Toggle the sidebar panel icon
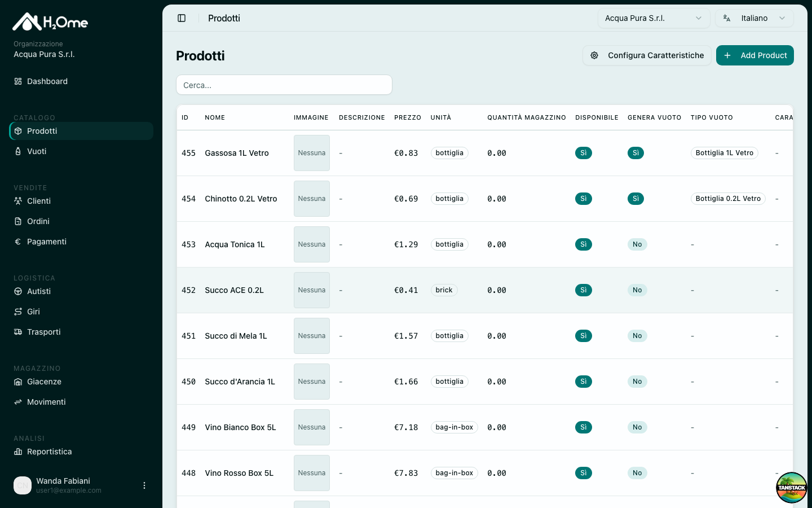This screenshot has height=508, width=812. pos(182,18)
